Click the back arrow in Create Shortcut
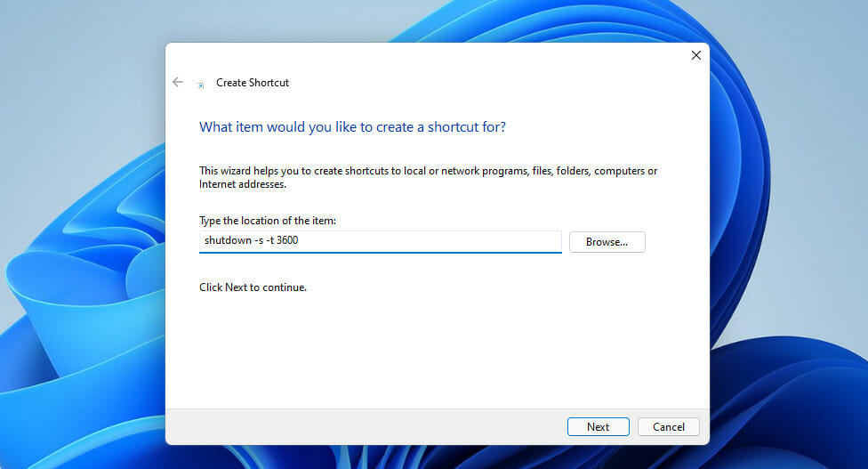 click(178, 82)
